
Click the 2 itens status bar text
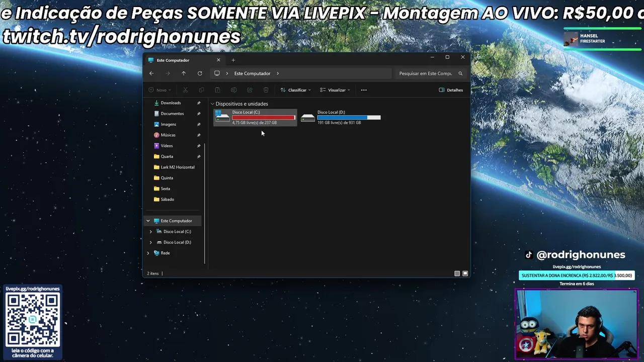153,274
